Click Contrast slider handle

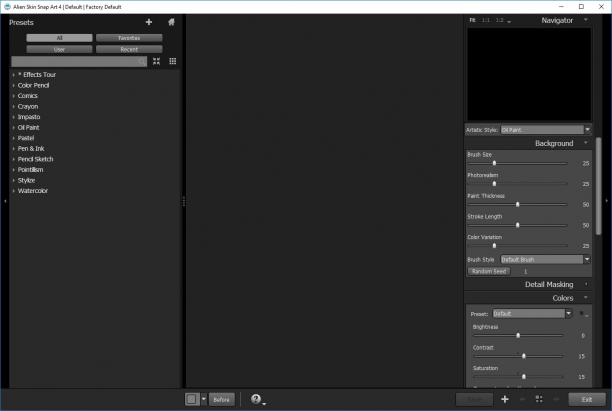pyautogui.click(x=524, y=356)
